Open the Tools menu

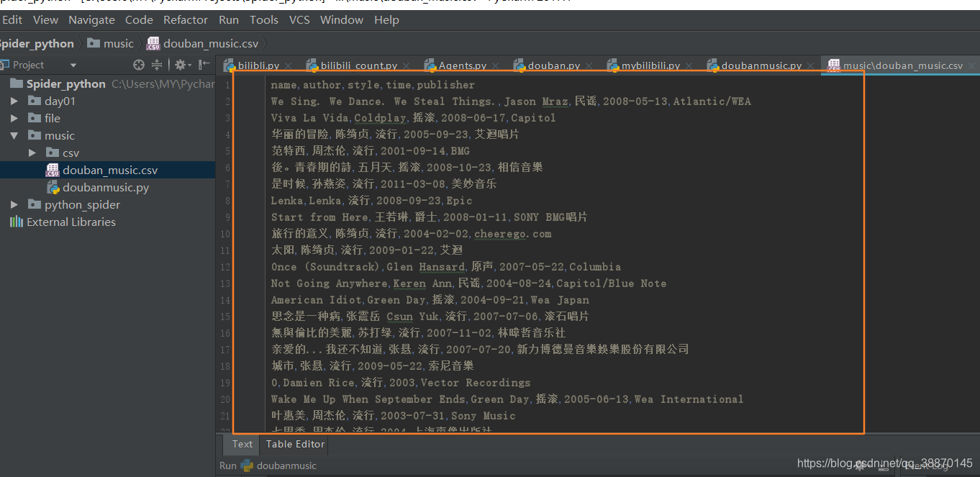(x=264, y=19)
